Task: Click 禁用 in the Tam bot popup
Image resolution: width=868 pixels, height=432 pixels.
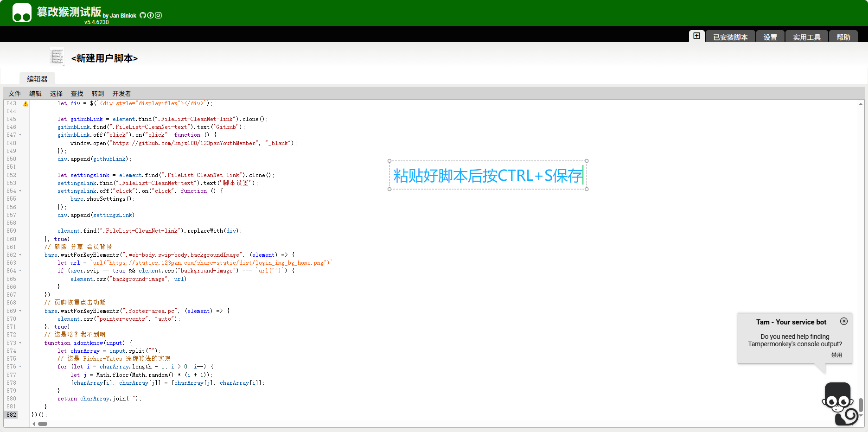Action: tap(836, 355)
